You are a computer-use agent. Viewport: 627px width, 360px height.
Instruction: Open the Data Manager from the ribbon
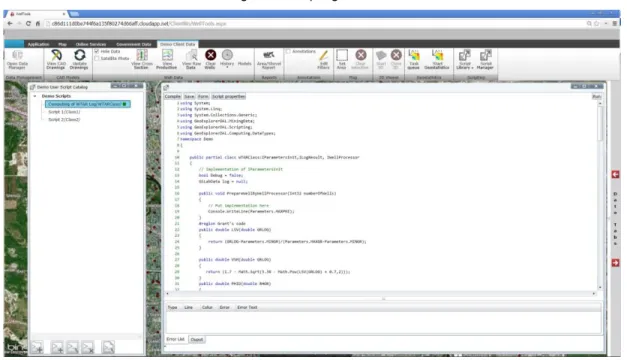tap(17, 60)
